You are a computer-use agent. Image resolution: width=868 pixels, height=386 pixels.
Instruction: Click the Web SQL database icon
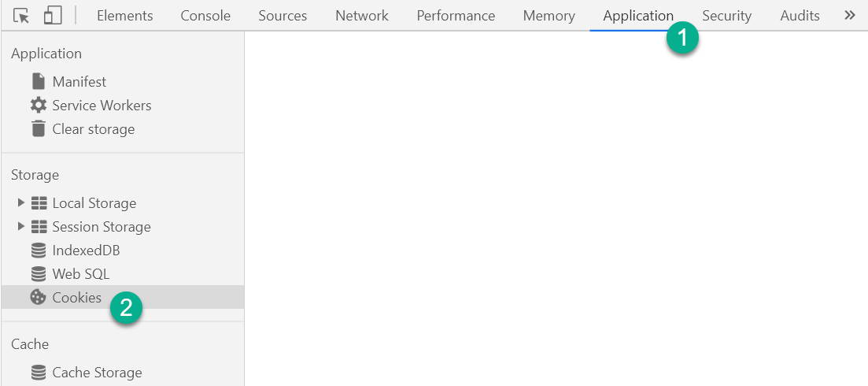pos(39,273)
